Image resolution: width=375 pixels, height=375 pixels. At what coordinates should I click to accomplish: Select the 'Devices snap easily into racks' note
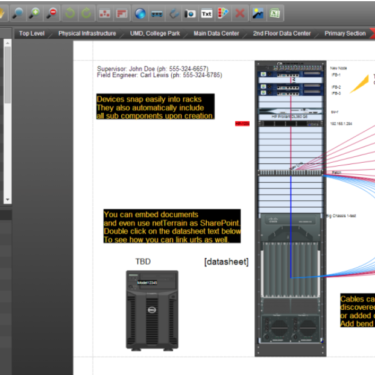[x=155, y=107]
